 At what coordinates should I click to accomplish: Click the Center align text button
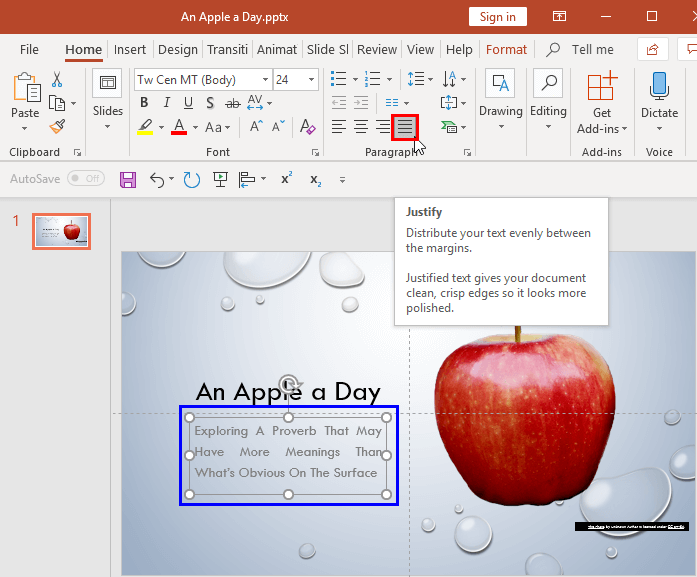coord(360,127)
